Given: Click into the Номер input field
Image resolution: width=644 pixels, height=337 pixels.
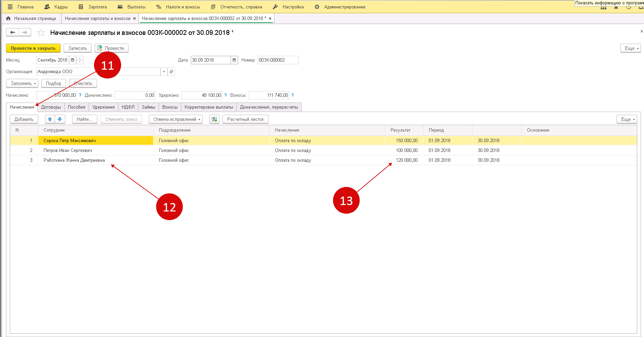Looking at the screenshot, I should pyautogui.click(x=278, y=60).
